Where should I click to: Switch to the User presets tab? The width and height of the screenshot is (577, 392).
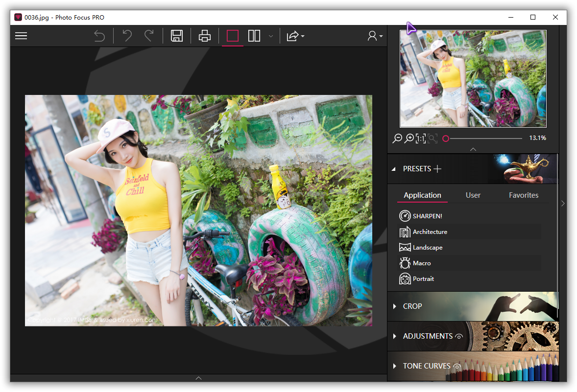tap(473, 195)
